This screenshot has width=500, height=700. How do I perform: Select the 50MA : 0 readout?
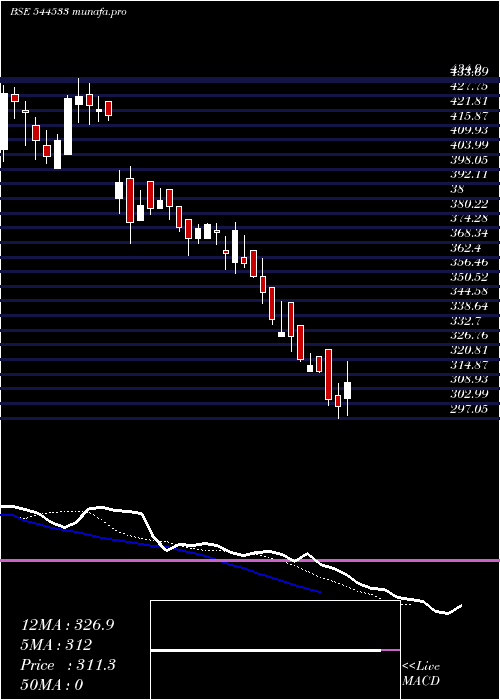(x=52, y=685)
